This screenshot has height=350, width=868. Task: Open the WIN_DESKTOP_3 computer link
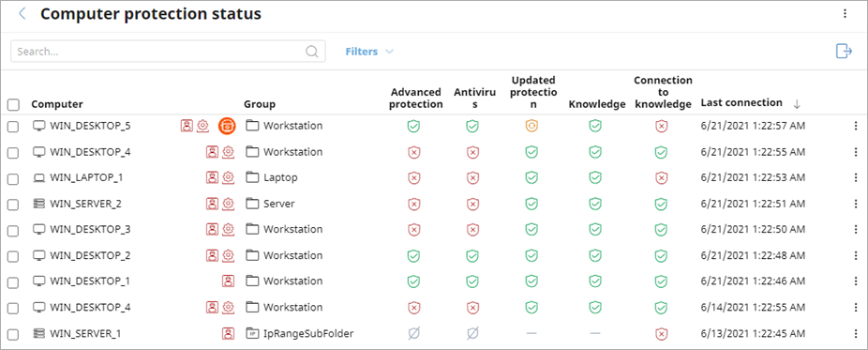90,229
